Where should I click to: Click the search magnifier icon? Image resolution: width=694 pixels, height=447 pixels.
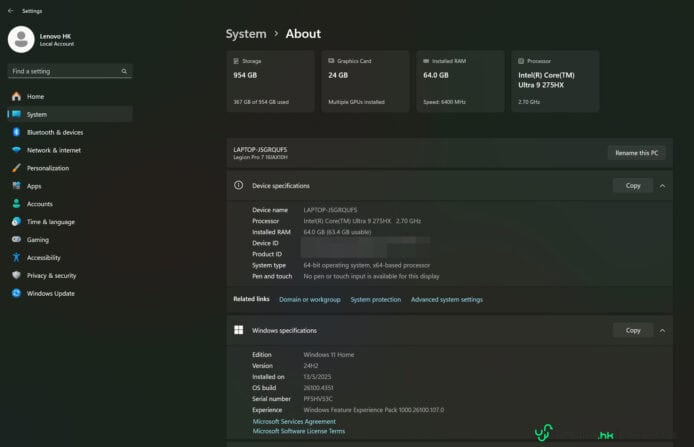coord(124,71)
